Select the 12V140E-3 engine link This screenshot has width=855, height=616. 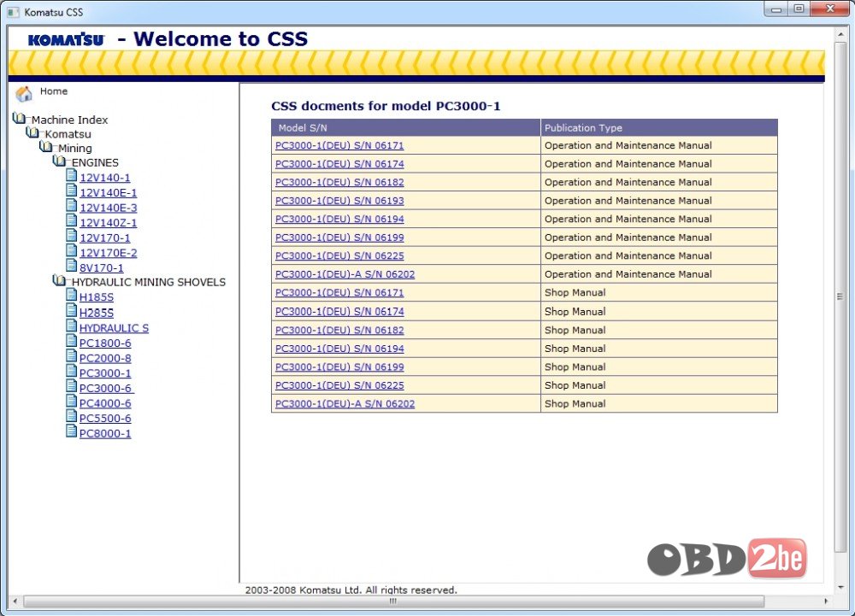tap(108, 208)
